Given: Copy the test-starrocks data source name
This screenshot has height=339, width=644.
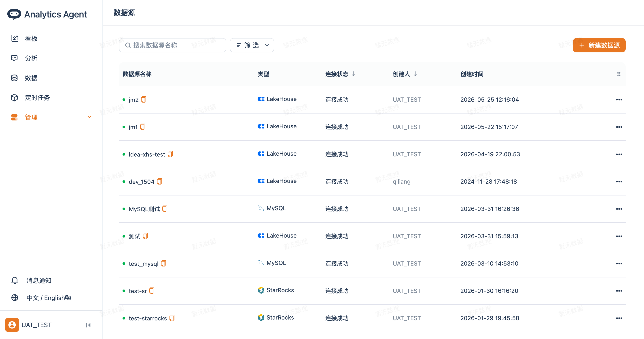Looking at the screenshot, I should [x=172, y=318].
